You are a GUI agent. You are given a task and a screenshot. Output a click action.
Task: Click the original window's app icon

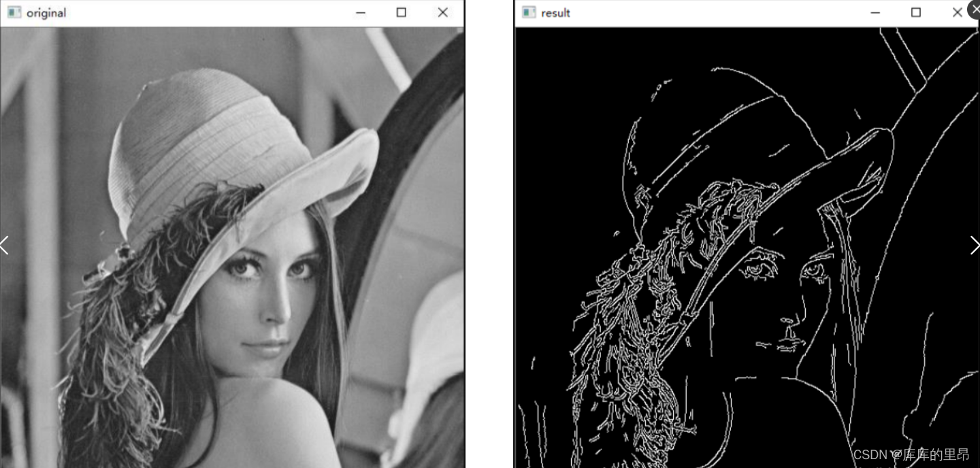pyautogui.click(x=14, y=12)
